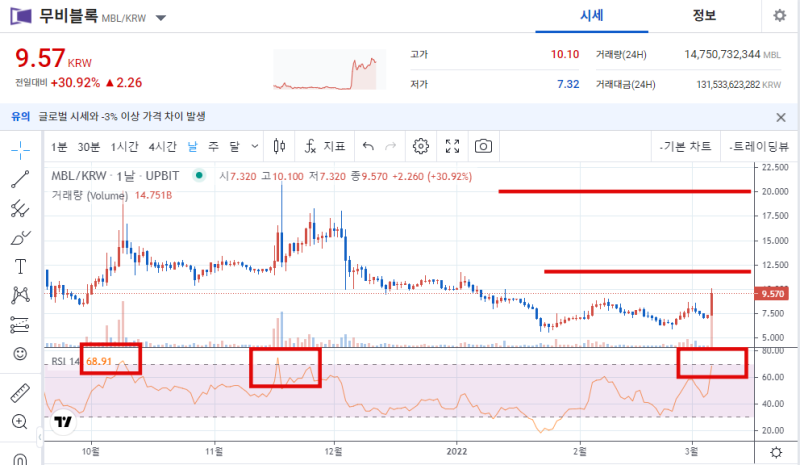Expand more time interval options chevron
Image resolution: width=800 pixels, height=465 pixels.
tap(255, 146)
